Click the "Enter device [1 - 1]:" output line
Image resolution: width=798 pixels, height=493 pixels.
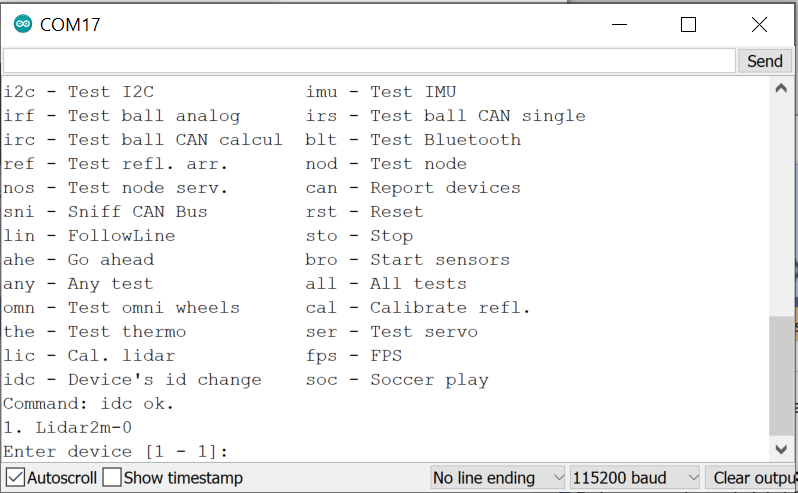point(116,451)
